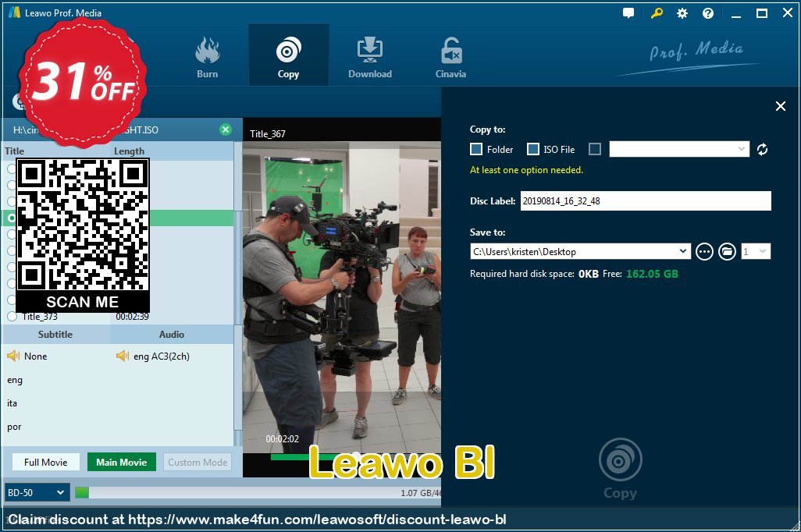Select Full Movie mode

[46, 462]
